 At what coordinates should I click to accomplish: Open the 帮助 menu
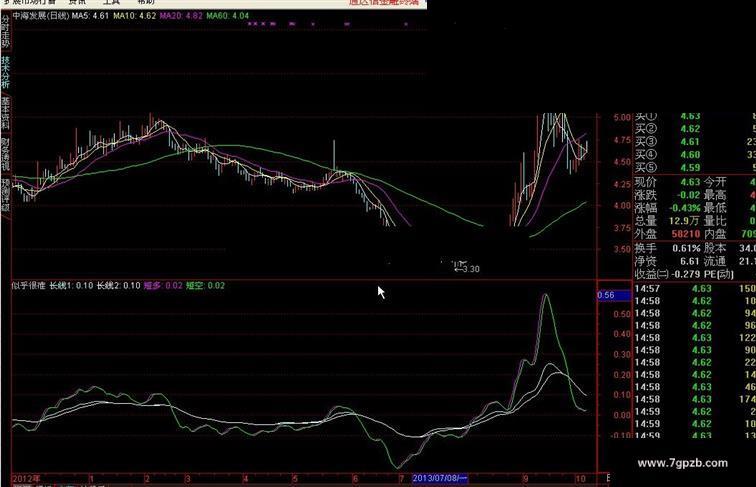pos(146,2)
